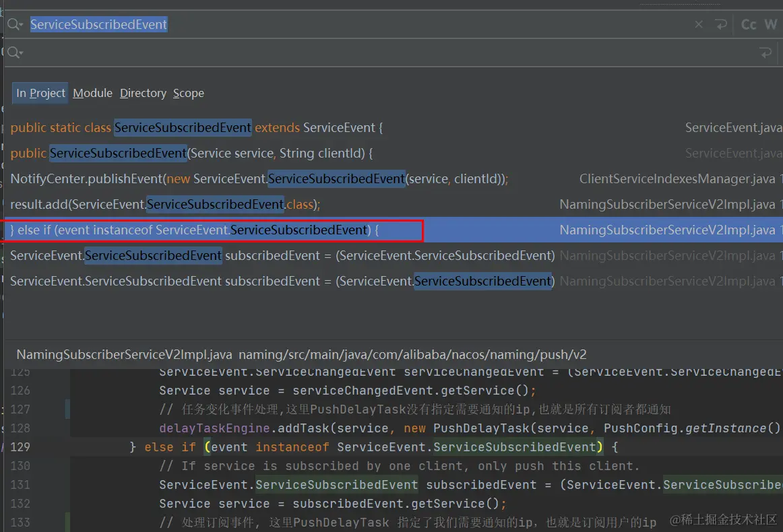Click preview line 'Service service = subscribedEvent.getService();'
The height and width of the screenshot is (532, 783).
pos(333,504)
